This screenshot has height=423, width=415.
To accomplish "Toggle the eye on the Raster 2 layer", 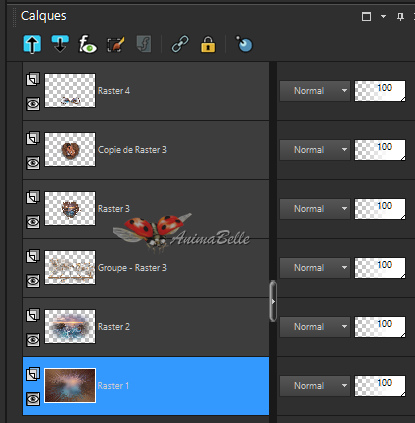I will tap(33, 340).
